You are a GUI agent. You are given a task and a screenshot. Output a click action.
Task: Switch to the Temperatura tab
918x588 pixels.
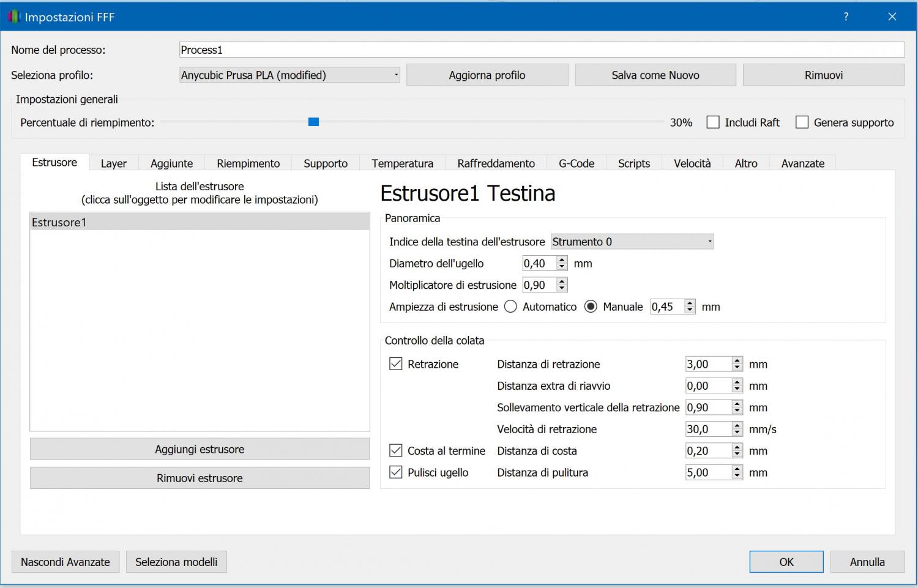pos(402,163)
